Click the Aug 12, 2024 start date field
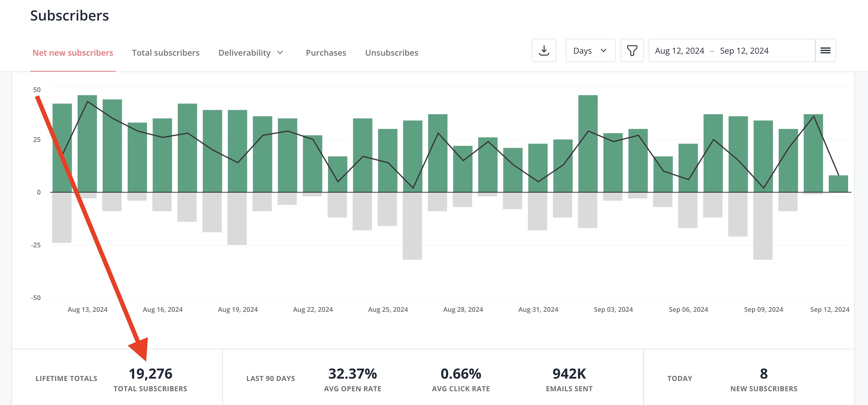This screenshot has width=868, height=405. 679,51
